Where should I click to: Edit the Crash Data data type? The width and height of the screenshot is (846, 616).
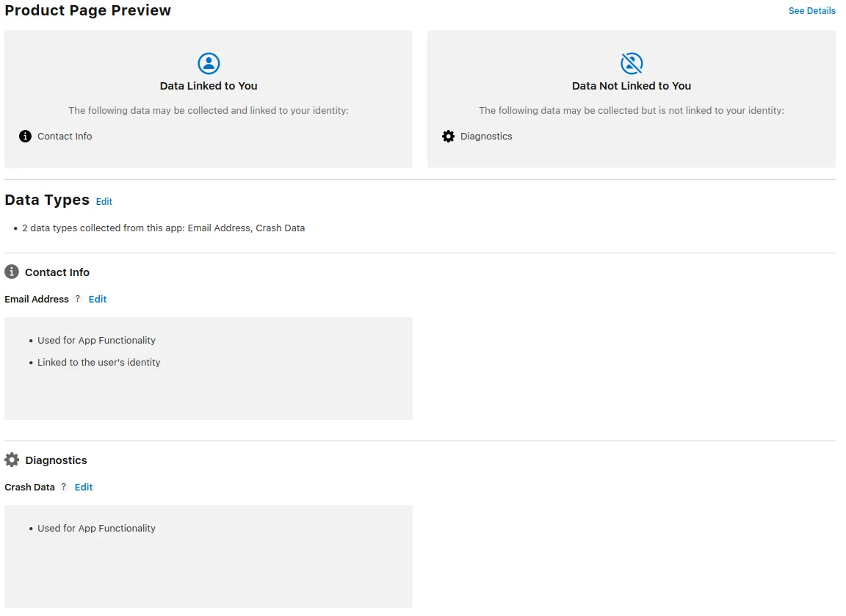(x=83, y=487)
